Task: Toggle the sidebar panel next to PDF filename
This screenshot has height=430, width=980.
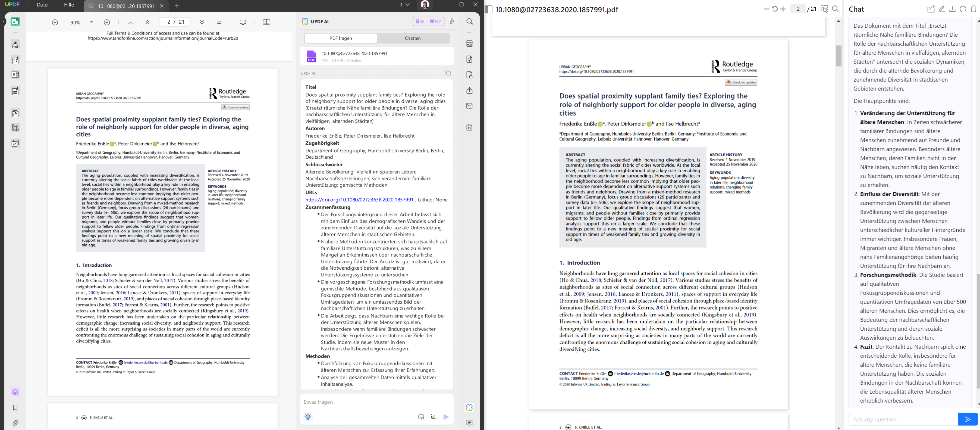Action: click(489, 10)
